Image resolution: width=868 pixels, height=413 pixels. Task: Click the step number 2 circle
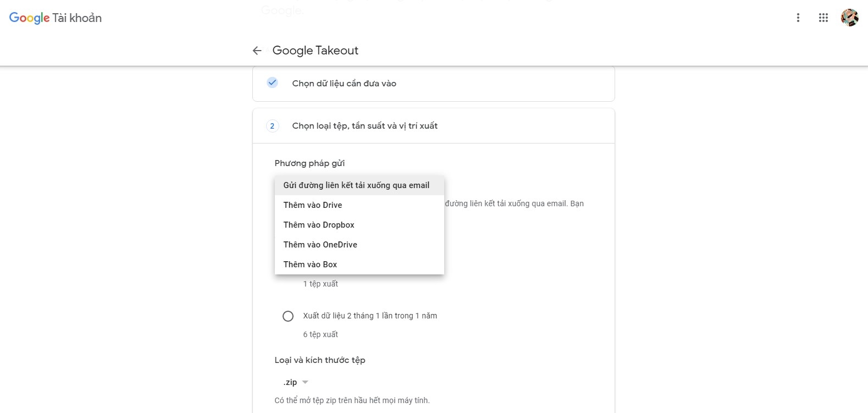click(272, 126)
